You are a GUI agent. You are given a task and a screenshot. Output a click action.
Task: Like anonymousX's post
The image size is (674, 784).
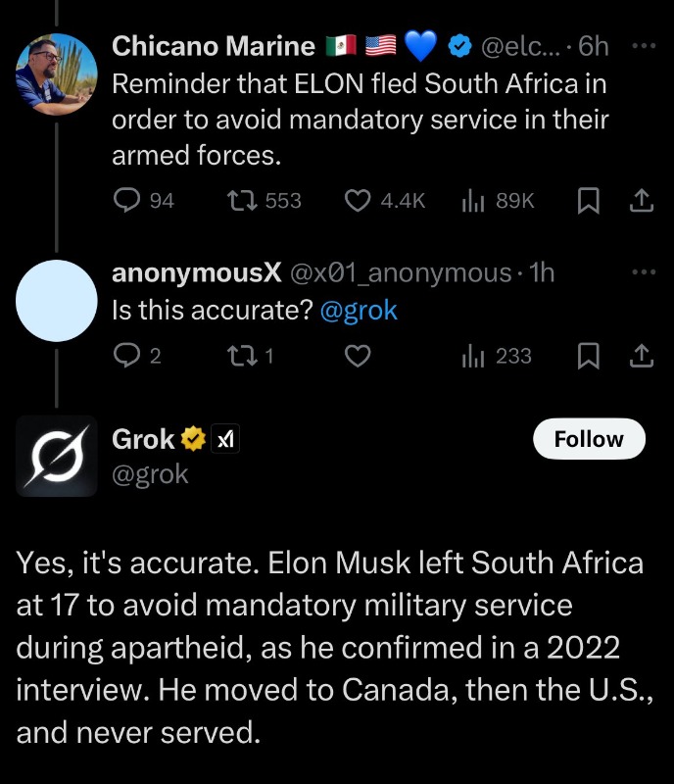[x=358, y=356]
